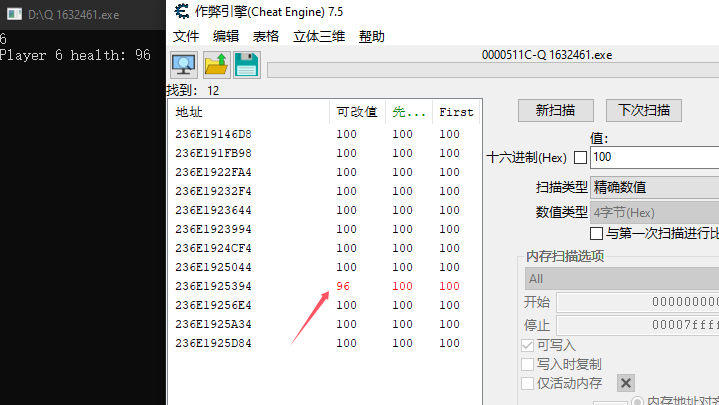This screenshot has height=405, width=719.
Task: Open the process list via computer monitor icon
Action: click(184, 65)
